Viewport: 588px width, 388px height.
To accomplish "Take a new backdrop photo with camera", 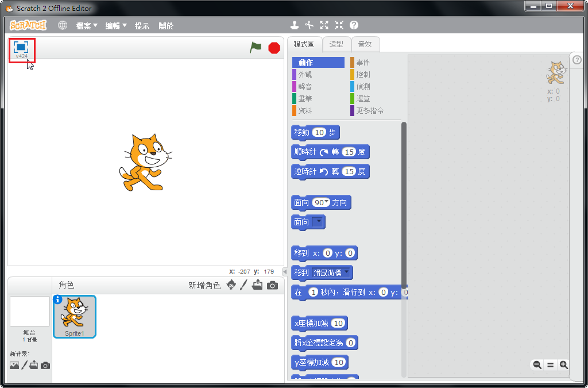I will tap(45, 365).
